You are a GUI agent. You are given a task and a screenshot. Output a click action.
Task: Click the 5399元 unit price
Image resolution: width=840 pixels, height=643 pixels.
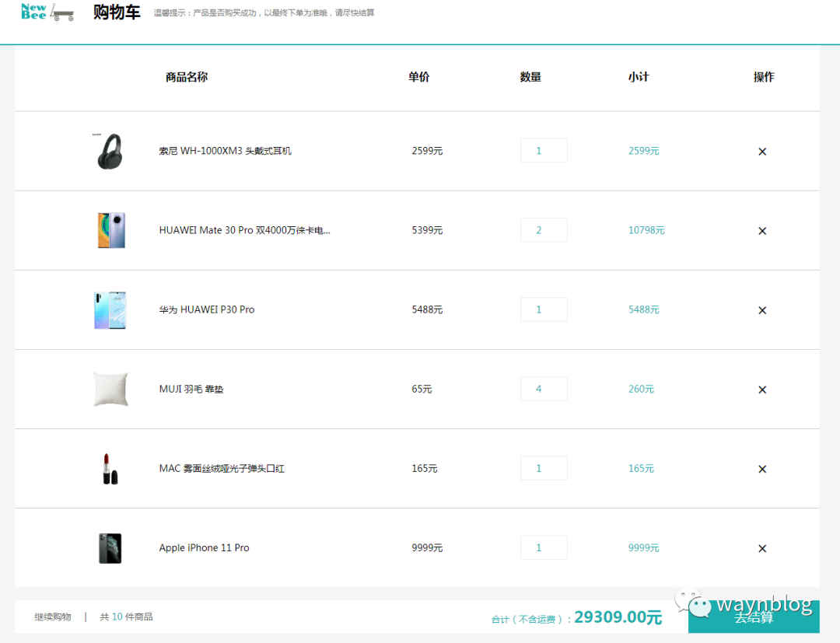[427, 230]
